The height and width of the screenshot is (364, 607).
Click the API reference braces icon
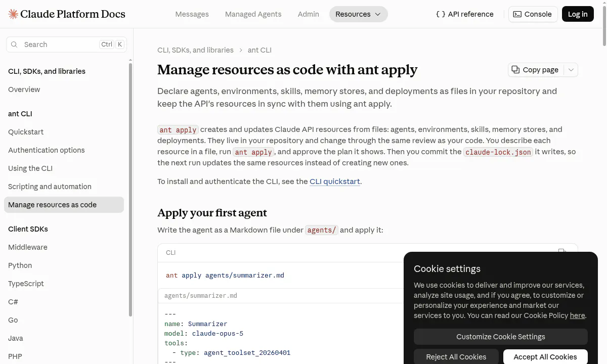pos(441,14)
